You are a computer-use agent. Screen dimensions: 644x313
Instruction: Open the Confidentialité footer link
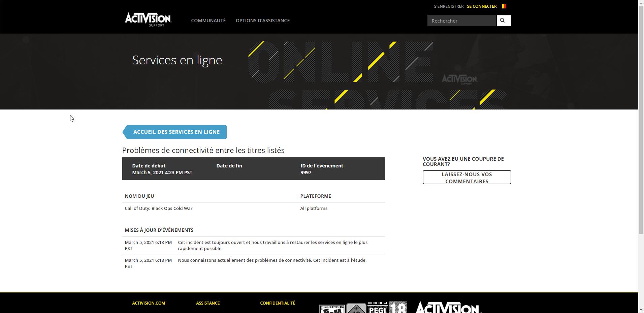(x=277, y=303)
